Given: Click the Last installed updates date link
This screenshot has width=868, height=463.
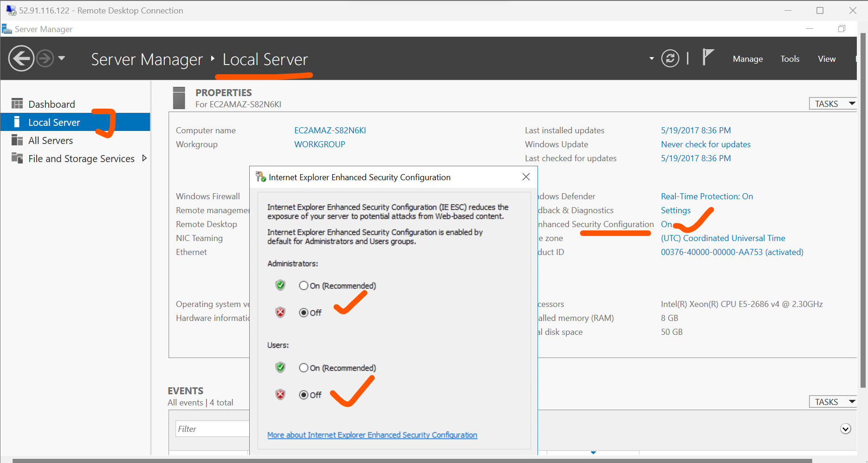Looking at the screenshot, I should (x=696, y=130).
